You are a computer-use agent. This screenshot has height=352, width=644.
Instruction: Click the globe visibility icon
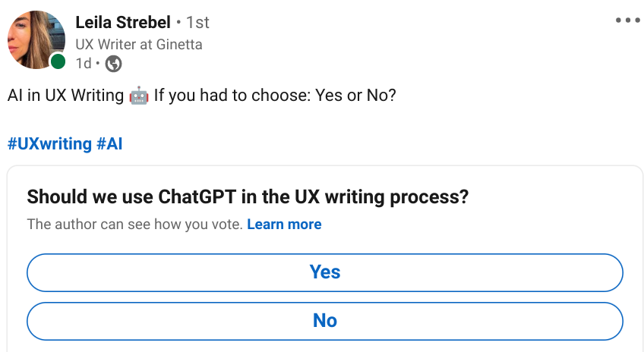(x=113, y=64)
